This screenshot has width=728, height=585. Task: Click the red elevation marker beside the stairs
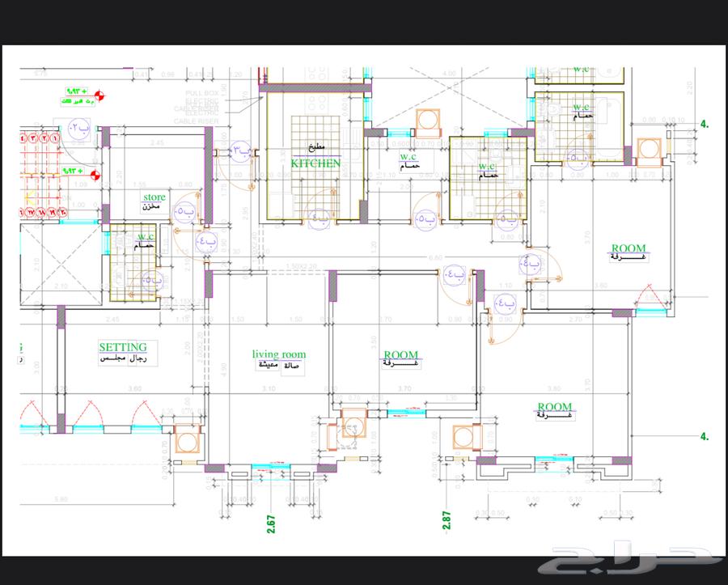pos(96,172)
